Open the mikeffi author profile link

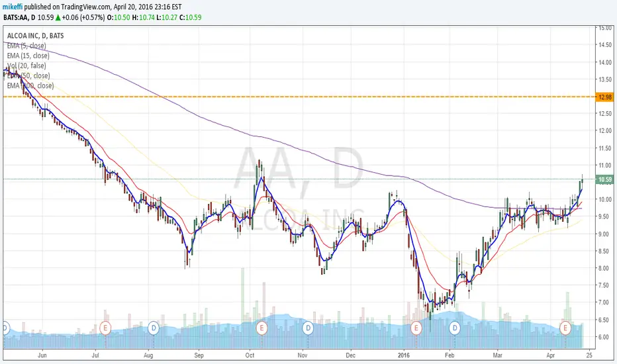(12, 7)
